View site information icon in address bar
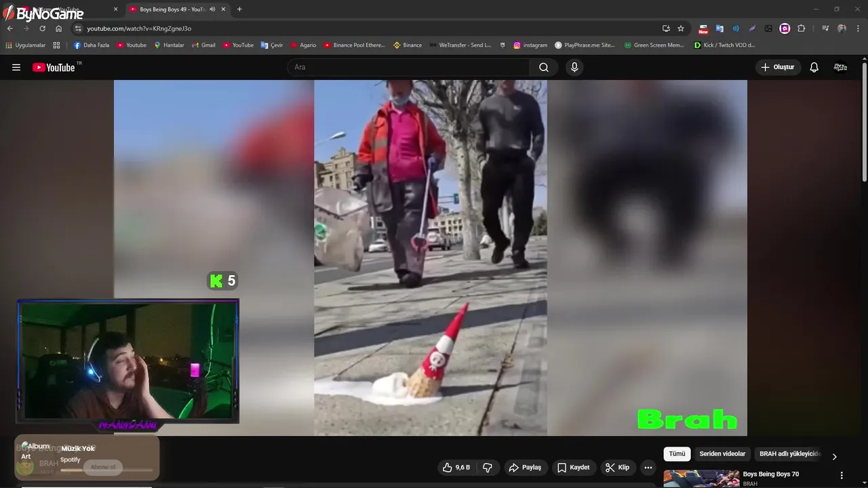868x488 pixels. [x=78, y=28]
